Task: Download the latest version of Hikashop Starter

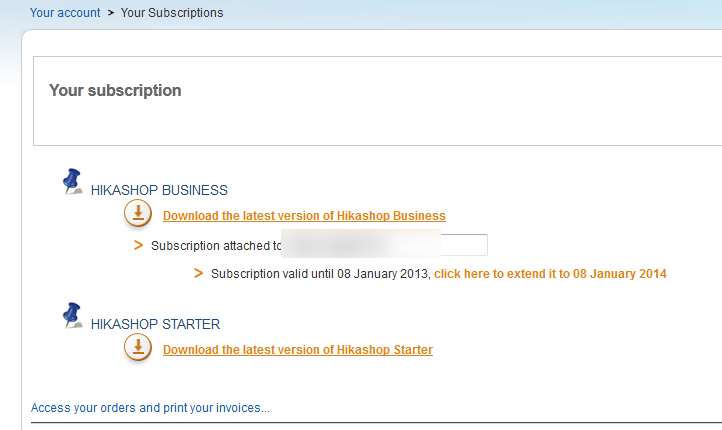Action: pos(298,350)
